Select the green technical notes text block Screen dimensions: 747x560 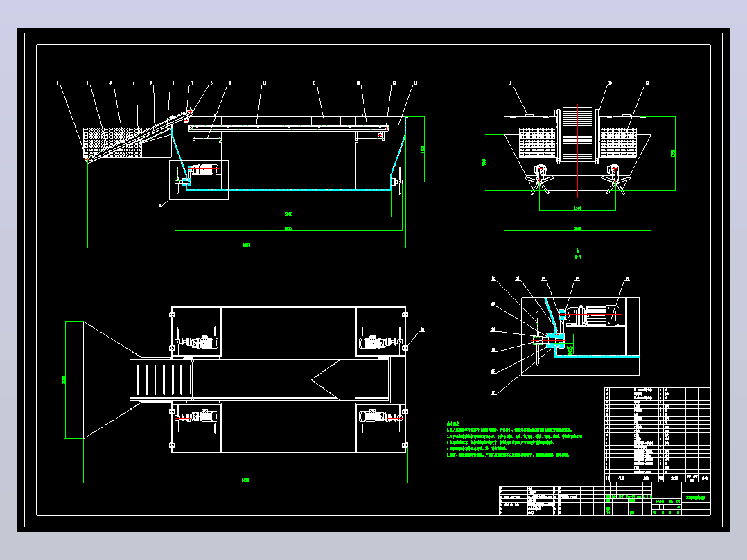tap(515, 439)
